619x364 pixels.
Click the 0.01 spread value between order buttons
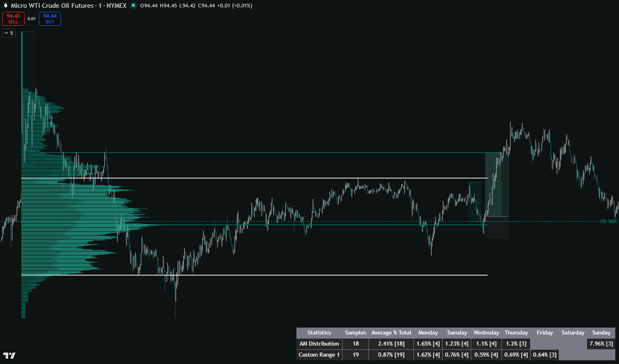click(31, 19)
